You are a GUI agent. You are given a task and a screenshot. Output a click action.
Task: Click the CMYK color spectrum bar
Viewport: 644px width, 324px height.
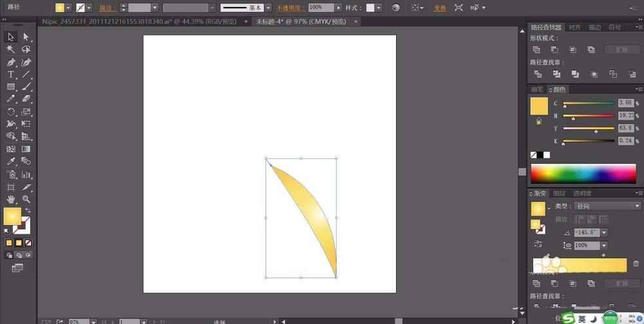point(583,173)
